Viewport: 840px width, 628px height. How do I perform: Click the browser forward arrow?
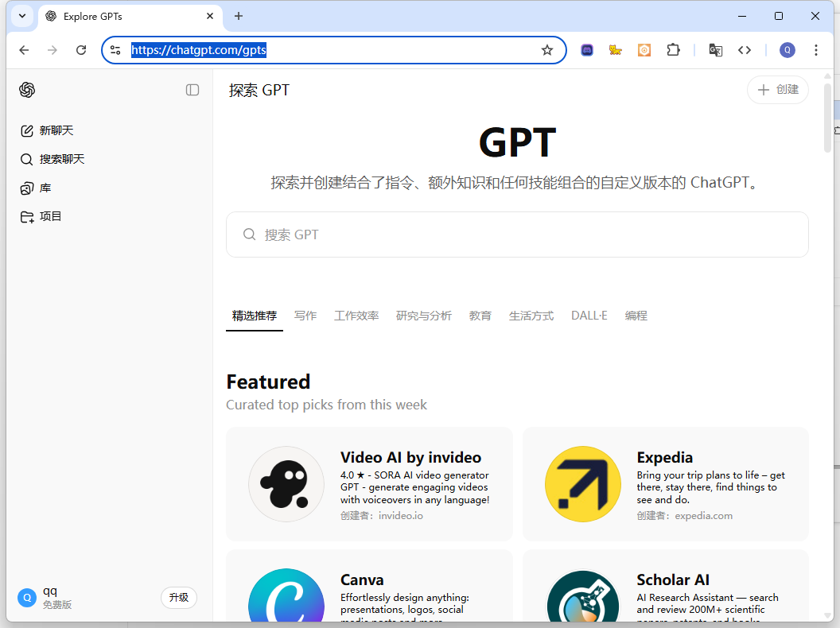pyautogui.click(x=52, y=50)
